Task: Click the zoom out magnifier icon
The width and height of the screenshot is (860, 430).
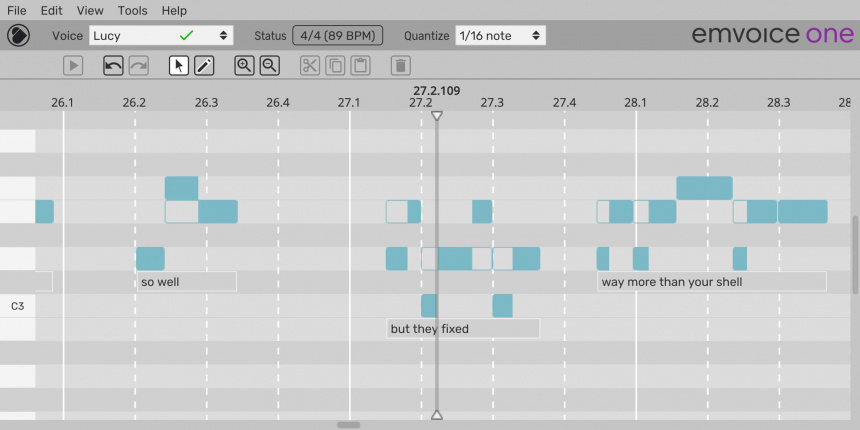Action: tap(270, 66)
